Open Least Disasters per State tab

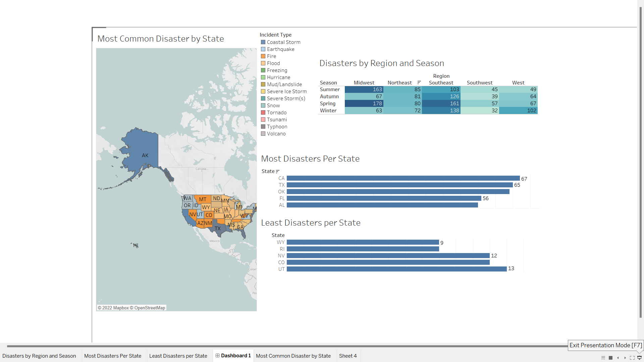pyautogui.click(x=178, y=356)
